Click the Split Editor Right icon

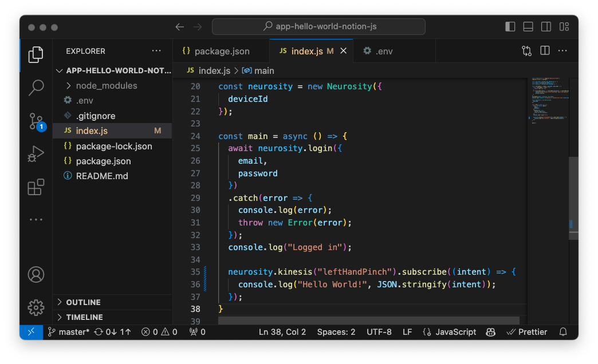click(x=545, y=51)
